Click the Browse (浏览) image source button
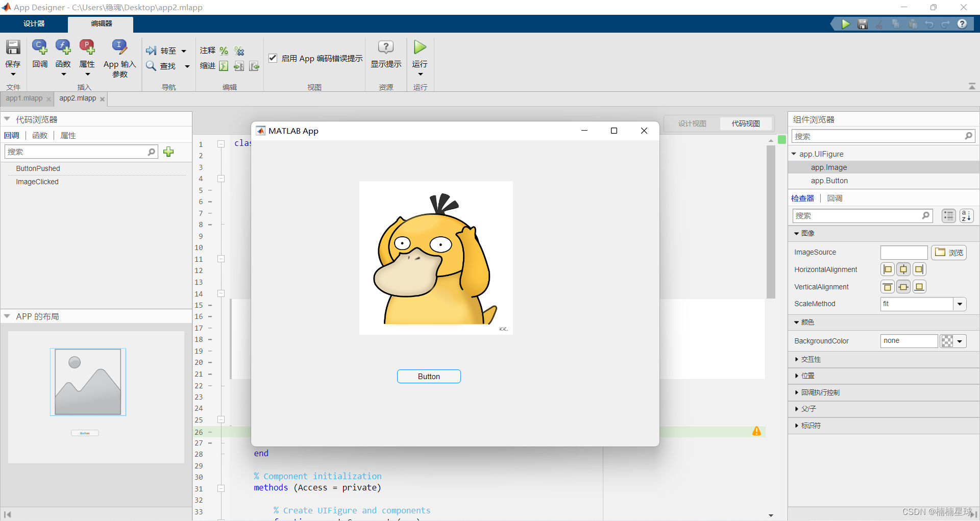 (x=949, y=253)
